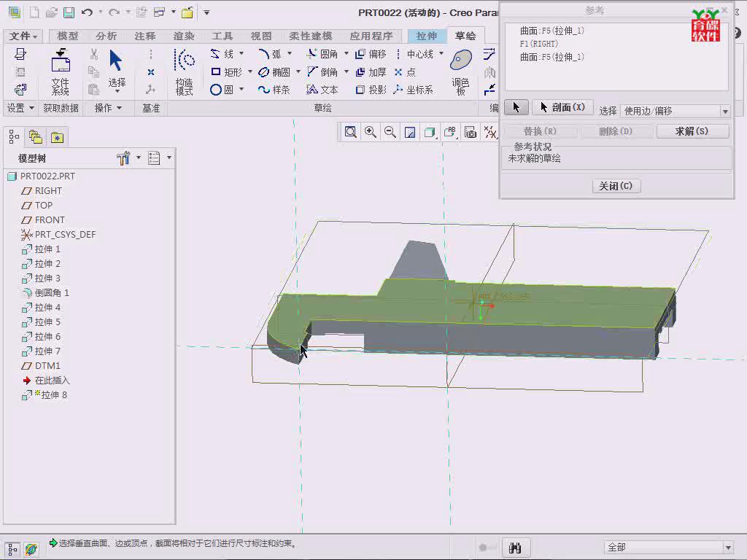The height and width of the screenshot is (560, 747).
Task: Switch to the Flexible Modeling tab
Action: pos(311,36)
